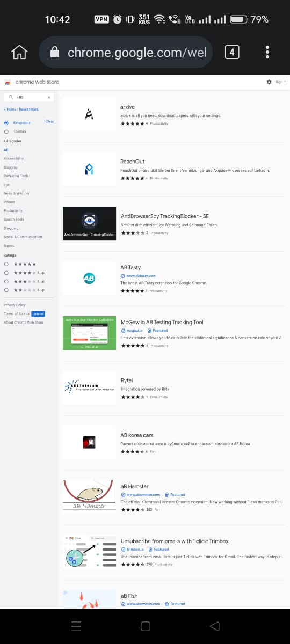Choose the Accessibility category

(13, 158)
